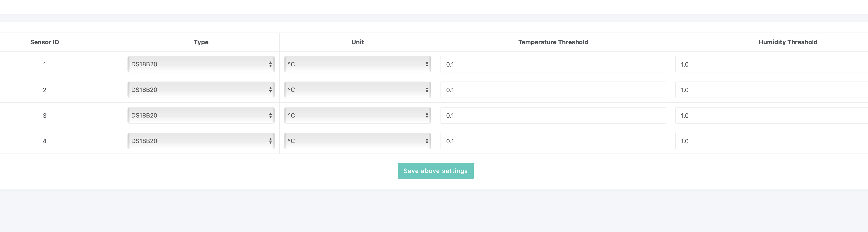The width and height of the screenshot is (868, 232).
Task: Click the Humidity Threshold column header
Action: pos(787,42)
